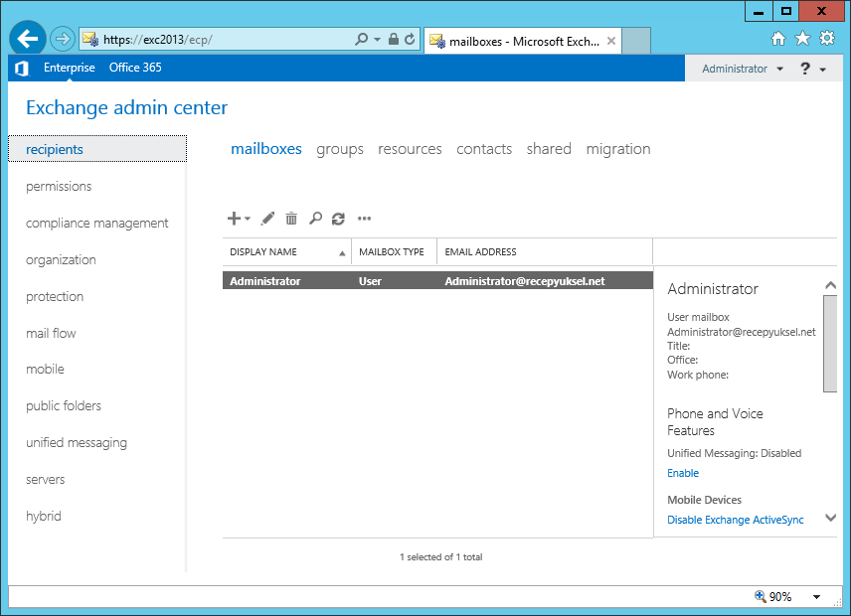
Task: Click the mailboxes - Microsoft Exch... browser tab
Action: [x=522, y=41]
